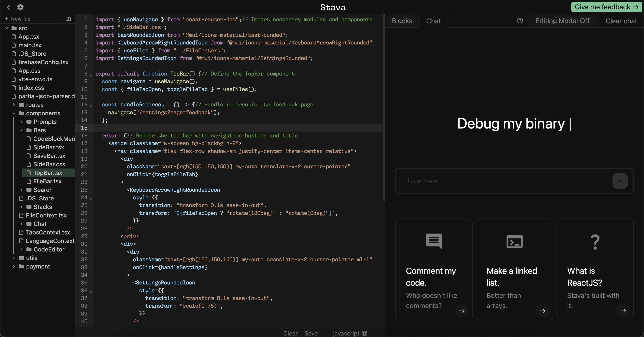Click Give me feedback button

tap(606, 7)
